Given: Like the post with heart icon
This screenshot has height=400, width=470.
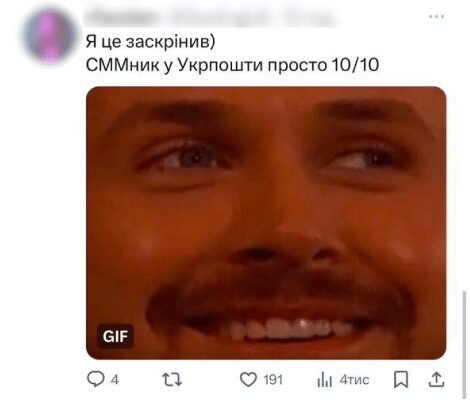Looking at the screenshot, I should (x=248, y=380).
